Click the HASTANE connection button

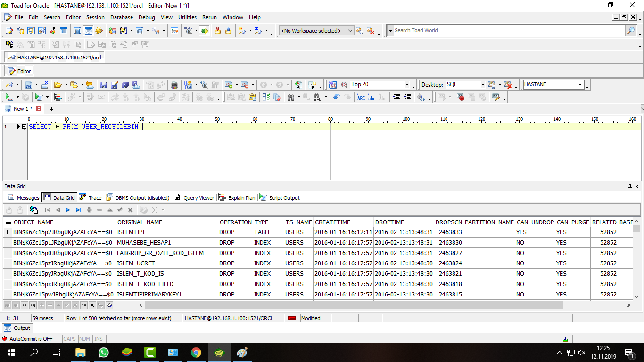[55, 58]
